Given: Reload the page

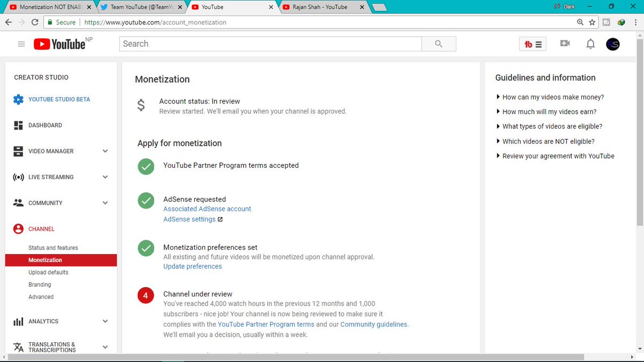Looking at the screenshot, I should click(x=35, y=23).
